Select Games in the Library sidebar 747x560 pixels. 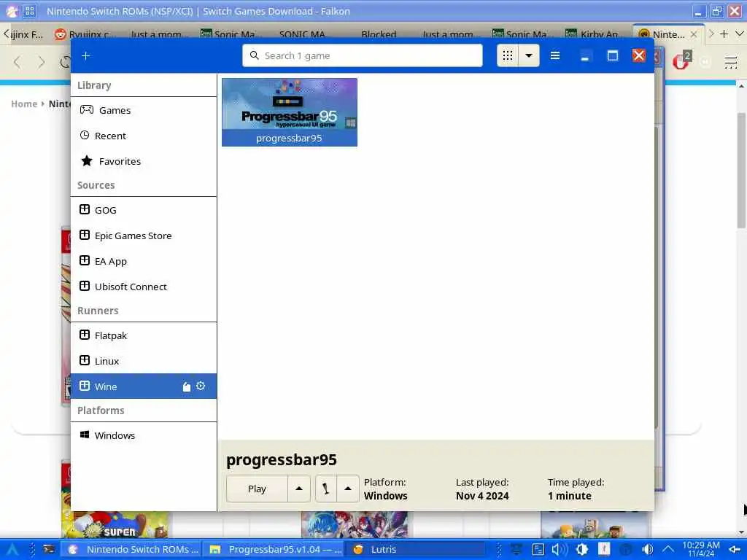tap(144, 110)
